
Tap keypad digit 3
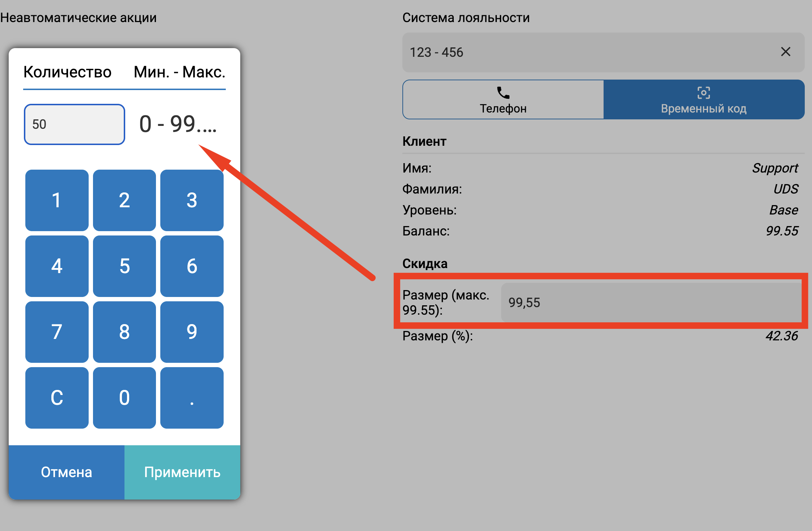(x=192, y=200)
